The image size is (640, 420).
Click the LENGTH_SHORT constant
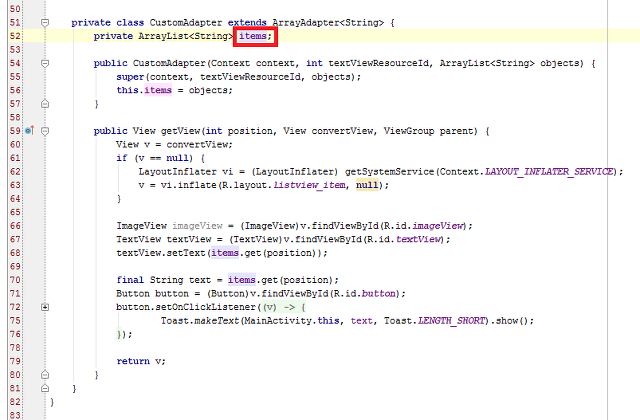coord(451,320)
